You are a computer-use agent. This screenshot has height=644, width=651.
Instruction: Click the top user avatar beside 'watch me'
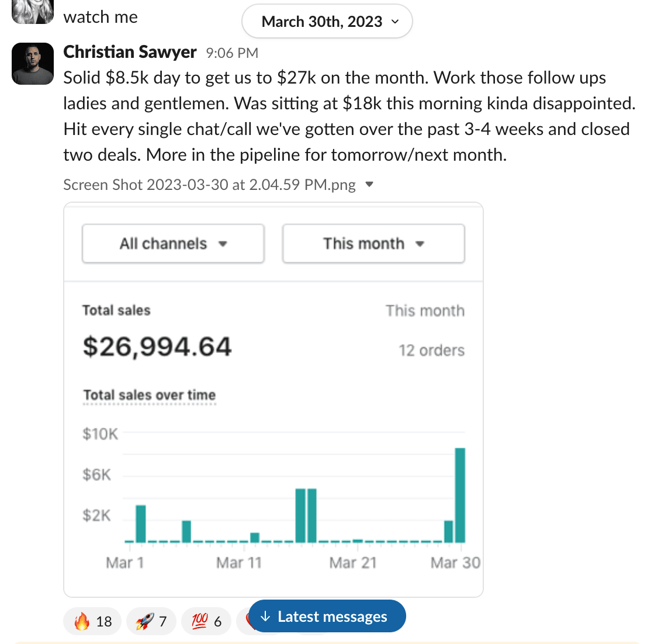(x=33, y=12)
